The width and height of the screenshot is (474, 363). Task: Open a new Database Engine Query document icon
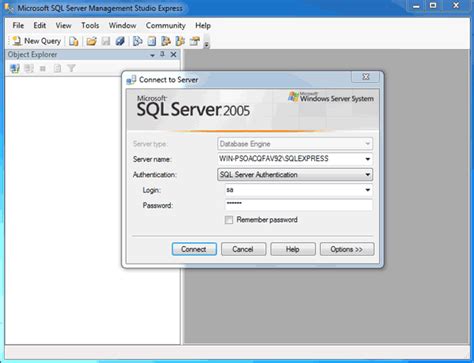coord(74,41)
